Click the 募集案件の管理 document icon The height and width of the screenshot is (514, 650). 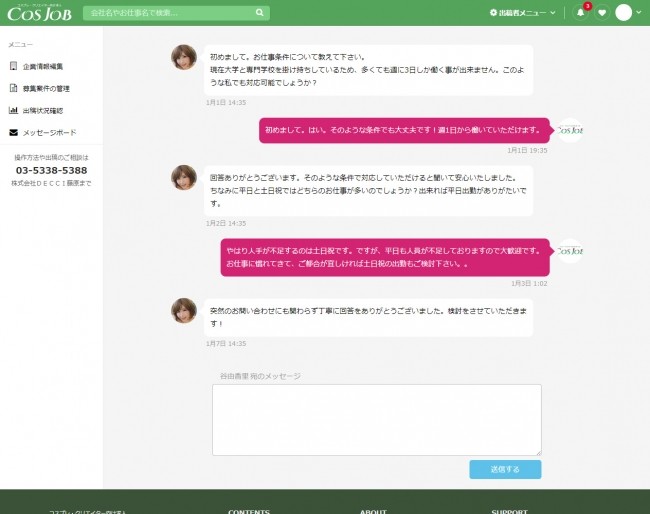tap(14, 88)
